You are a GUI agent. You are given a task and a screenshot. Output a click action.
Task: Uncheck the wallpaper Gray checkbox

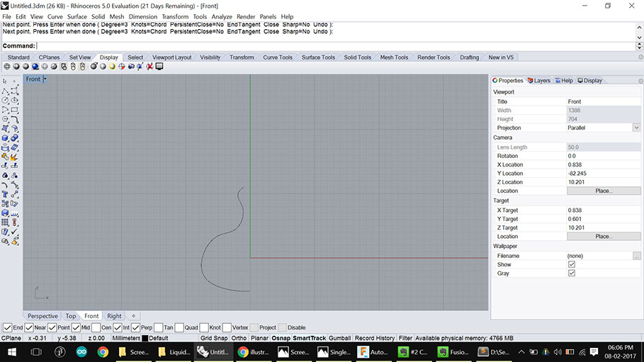coord(571,273)
